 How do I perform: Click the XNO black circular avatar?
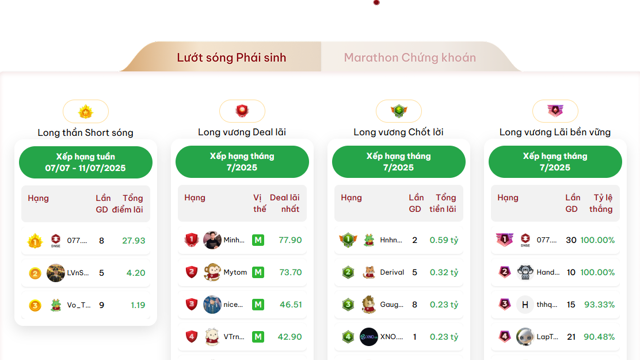(369, 337)
